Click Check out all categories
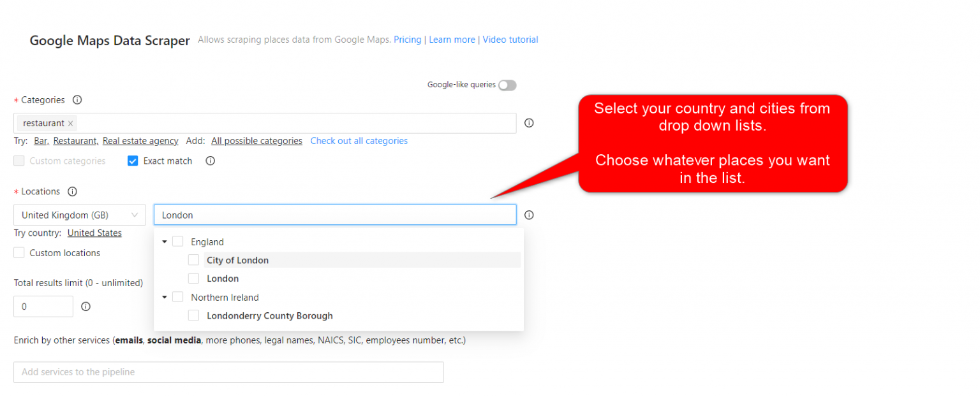 click(359, 140)
